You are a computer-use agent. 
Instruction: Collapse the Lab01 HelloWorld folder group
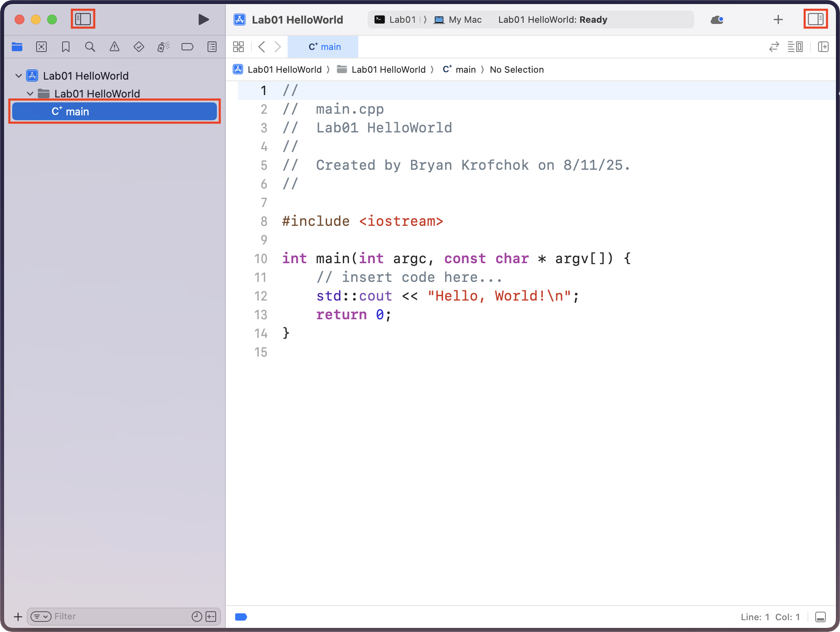pyautogui.click(x=30, y=94)
